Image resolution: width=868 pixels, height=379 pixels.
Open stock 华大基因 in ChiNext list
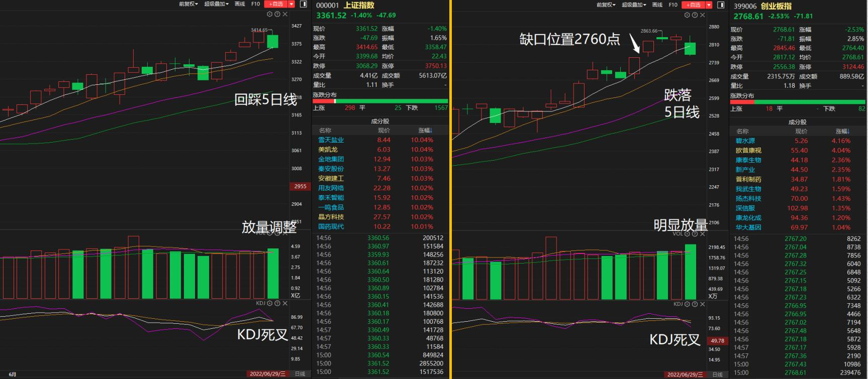tap(748, 227)
